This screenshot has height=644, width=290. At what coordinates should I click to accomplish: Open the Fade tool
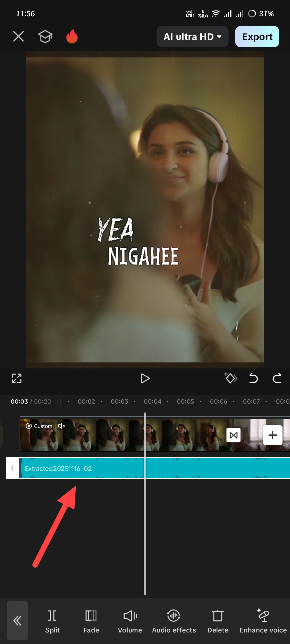(91, 621)
